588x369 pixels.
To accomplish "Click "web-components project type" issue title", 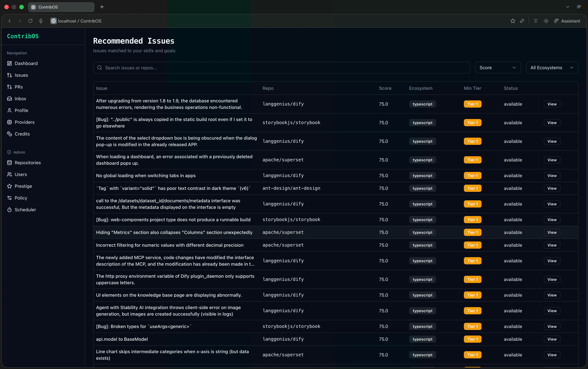I will (173, 220).
